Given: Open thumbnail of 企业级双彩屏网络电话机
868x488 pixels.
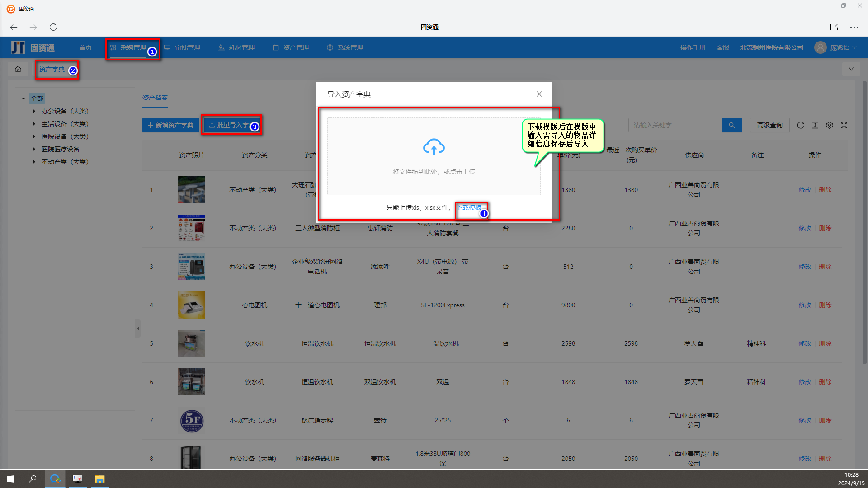Looking at the screenshot, I should (x=191, y=267).
